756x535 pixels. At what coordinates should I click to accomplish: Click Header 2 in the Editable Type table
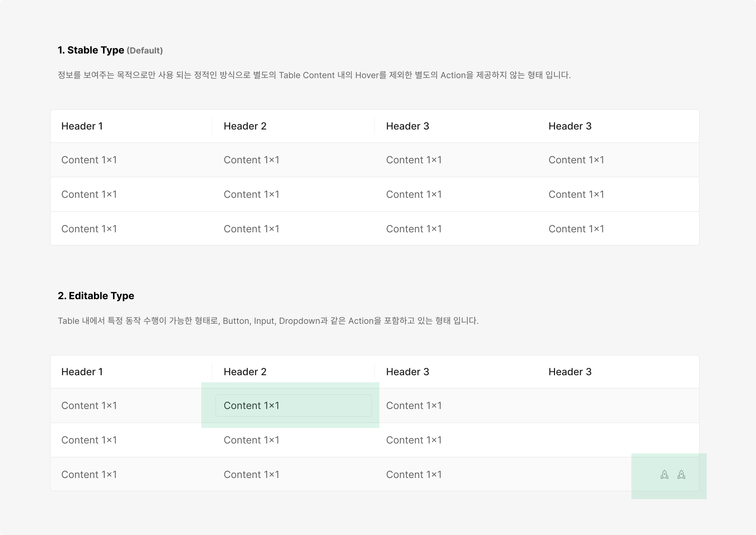click(245, 372)
